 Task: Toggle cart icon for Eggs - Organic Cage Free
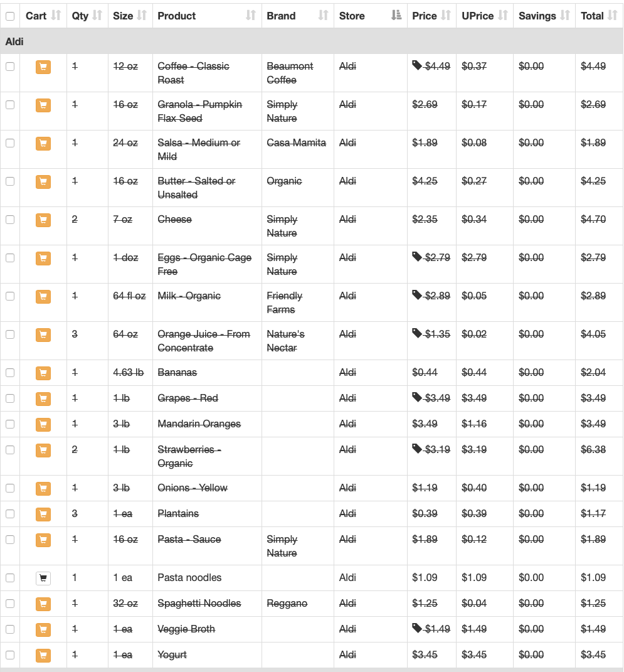43,258
